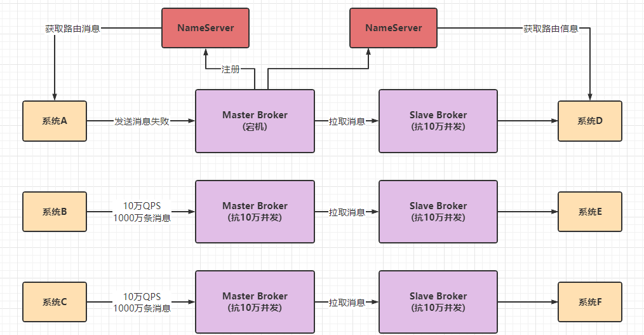
Task: Select the 系统C box
Action: (x=55, y=302)
